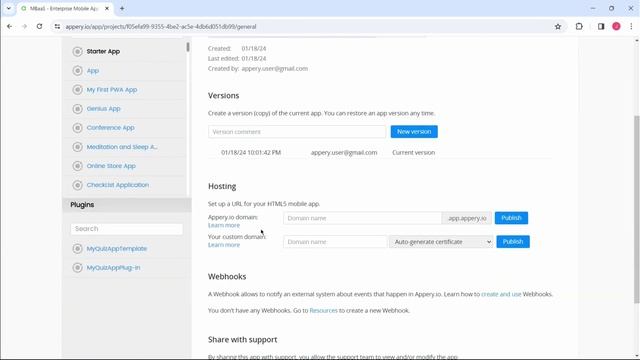Open Online Store App link
The height and width of the screenshot is (360, 640).
coord(111,166)
